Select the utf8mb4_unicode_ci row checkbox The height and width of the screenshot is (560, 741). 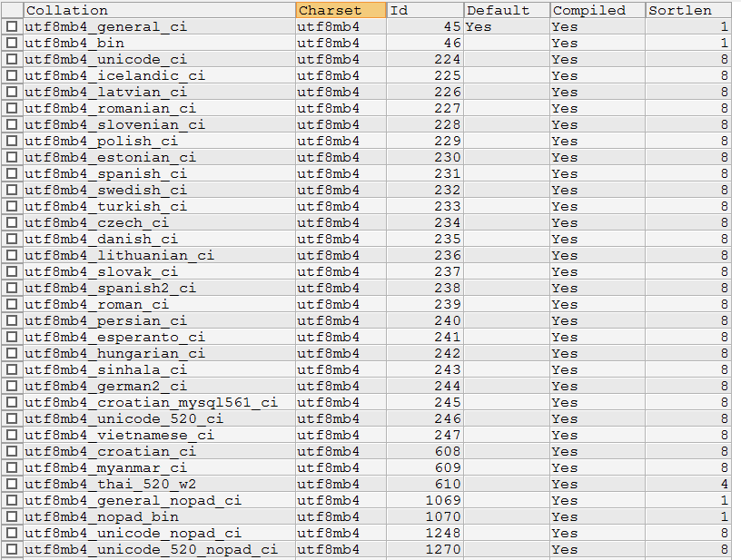click(12, 60)
